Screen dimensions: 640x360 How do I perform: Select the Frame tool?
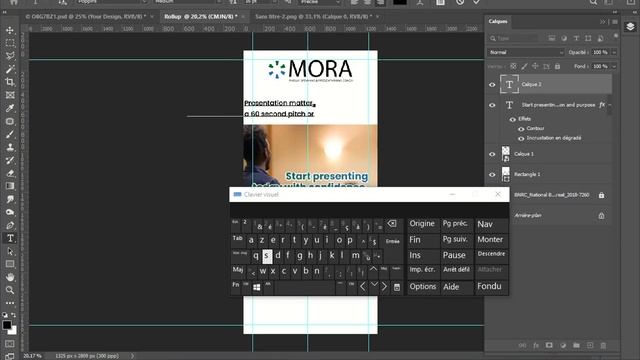[10, 95]
